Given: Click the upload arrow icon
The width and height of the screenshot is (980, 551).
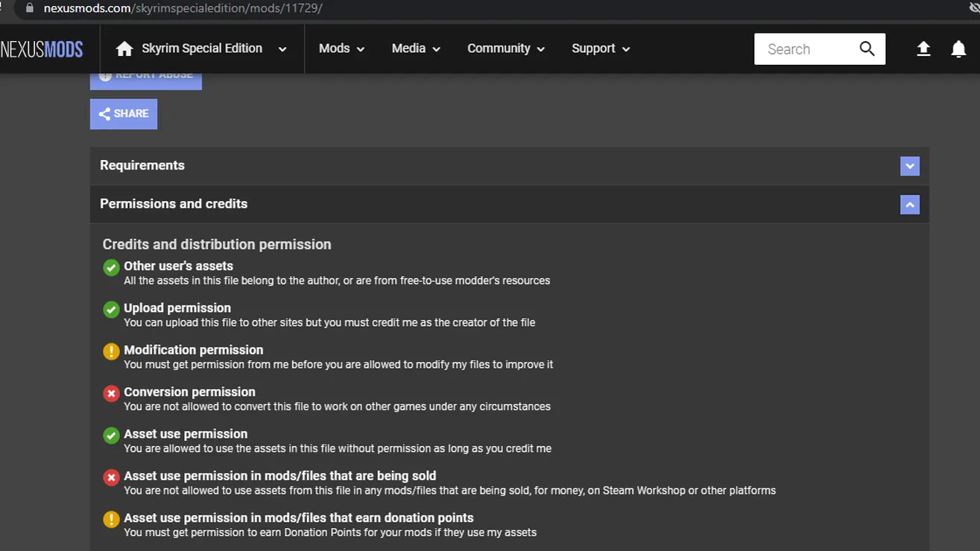Looking at the screenshot, I should [x=923, y=48].
